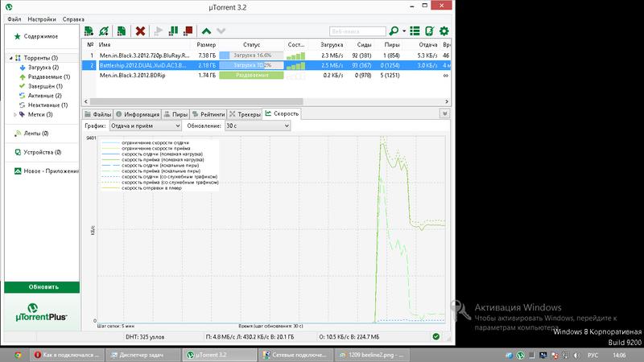Screen dimensions: 644x362
Task: Select Раздаваемые (1) in sidebar
Action: coord(49,77)
